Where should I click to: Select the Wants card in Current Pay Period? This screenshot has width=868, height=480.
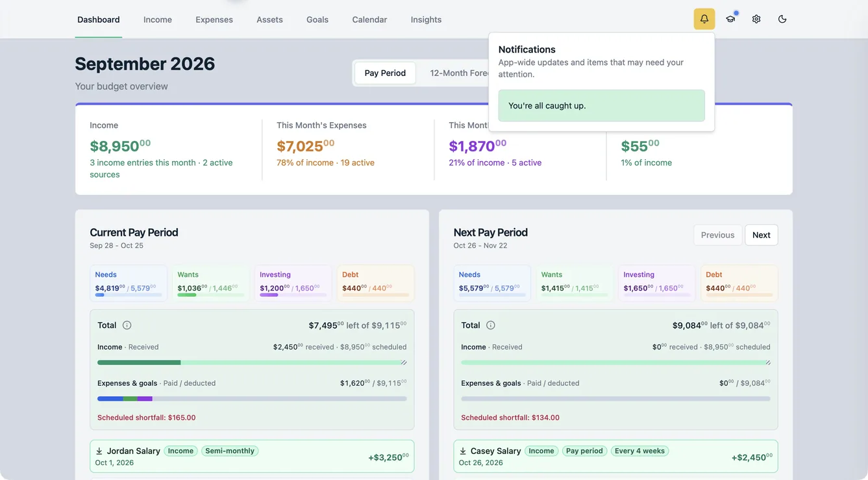coord(211,283)
